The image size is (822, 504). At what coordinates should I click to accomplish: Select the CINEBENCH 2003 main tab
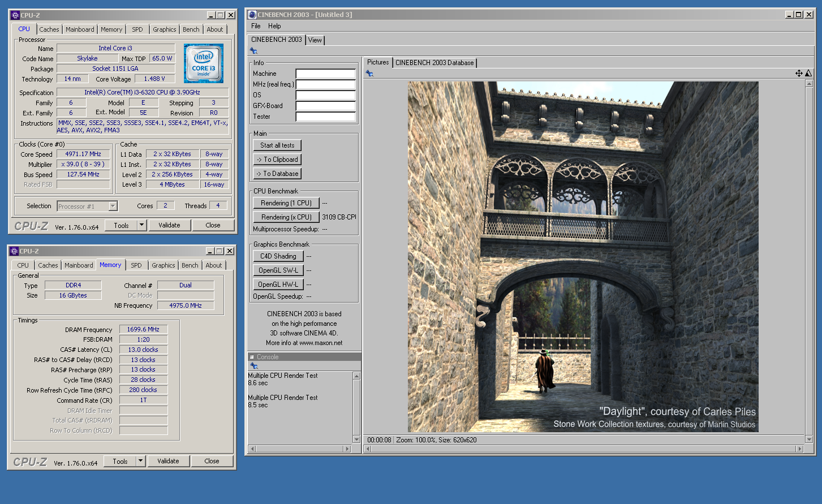click(x=277, y=40)
